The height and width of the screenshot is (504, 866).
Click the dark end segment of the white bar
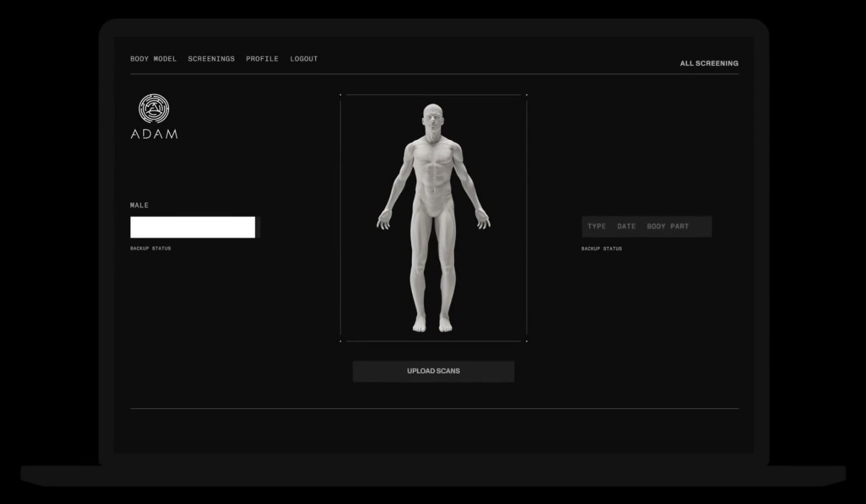point(258,227)
